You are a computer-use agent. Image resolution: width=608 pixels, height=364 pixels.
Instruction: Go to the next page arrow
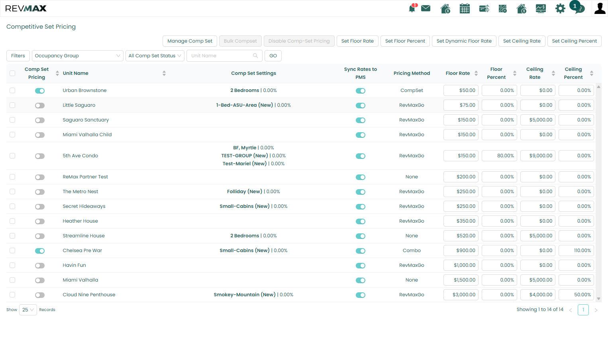596,310
